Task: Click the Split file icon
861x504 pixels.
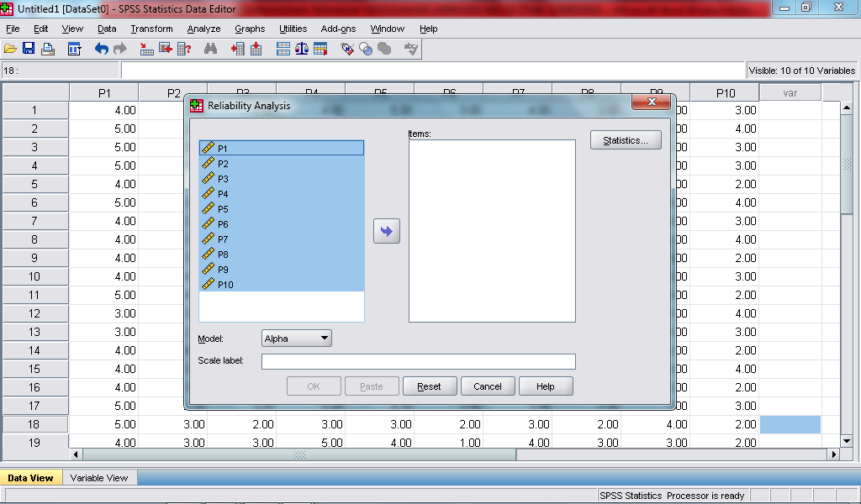Action: tap(283, 49)
